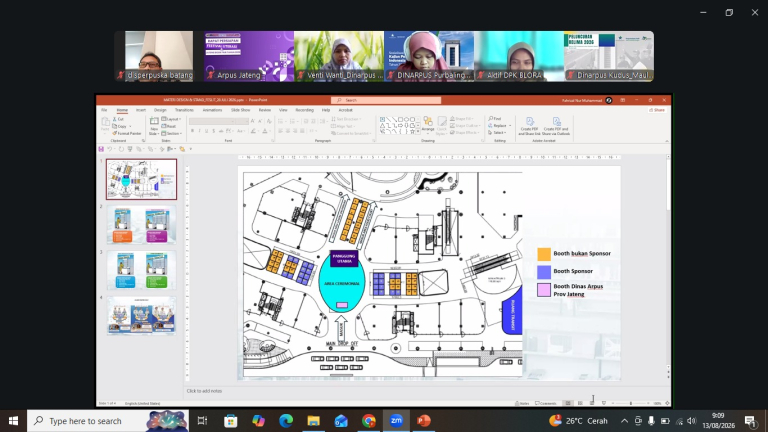
Task: Open the Select dropdown in Editing
Action: (x=497, y=133)
